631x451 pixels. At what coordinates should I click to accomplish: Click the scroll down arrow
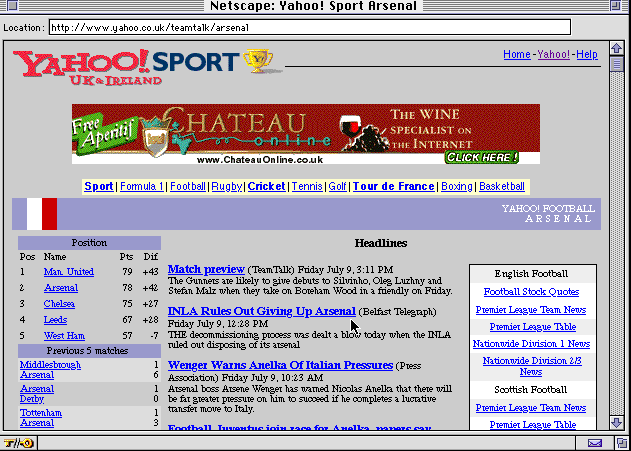(616, 422)
